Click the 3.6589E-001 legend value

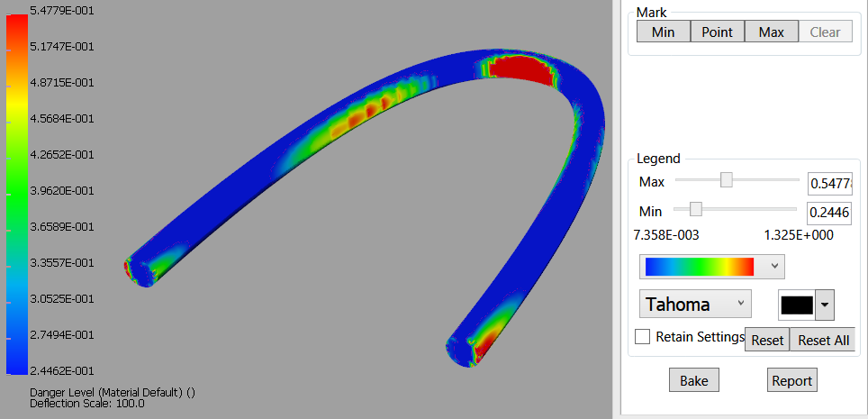(x=61, y=227)
